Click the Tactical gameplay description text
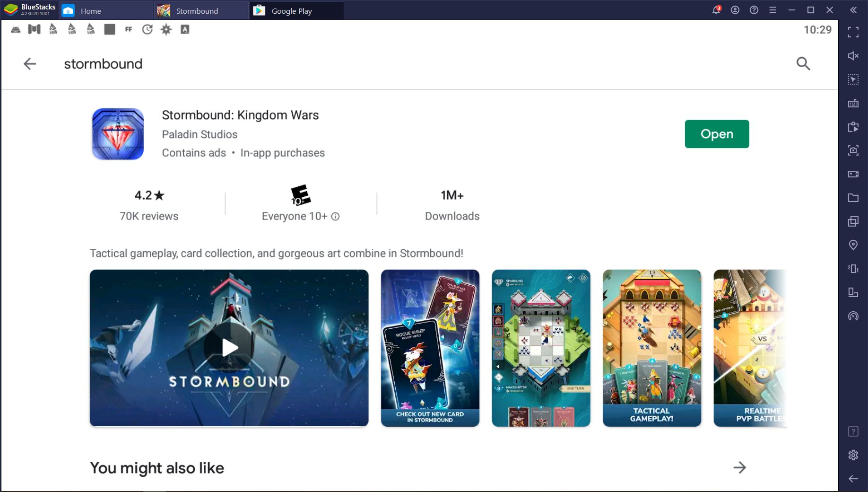This screenshot has width=868, height=492. (277, 254)
